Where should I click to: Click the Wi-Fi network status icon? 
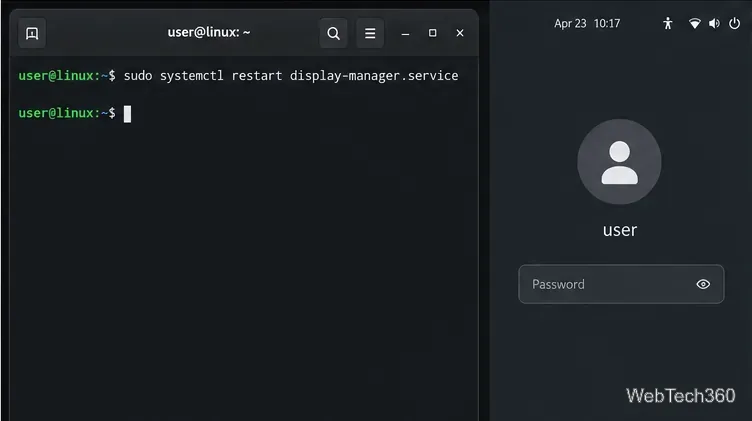tap(694, 23)
